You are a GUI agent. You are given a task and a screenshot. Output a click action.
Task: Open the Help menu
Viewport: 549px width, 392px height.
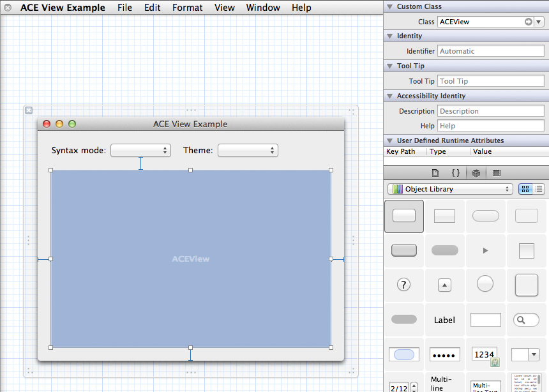pyautogui.click(x=301, y=8)
